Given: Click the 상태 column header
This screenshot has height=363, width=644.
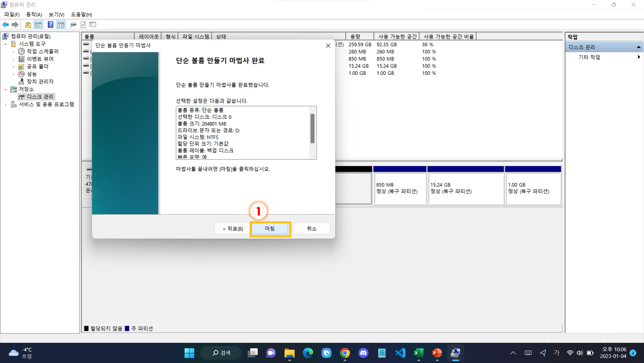Looking at the screenshot, I should tap(279, 36).
